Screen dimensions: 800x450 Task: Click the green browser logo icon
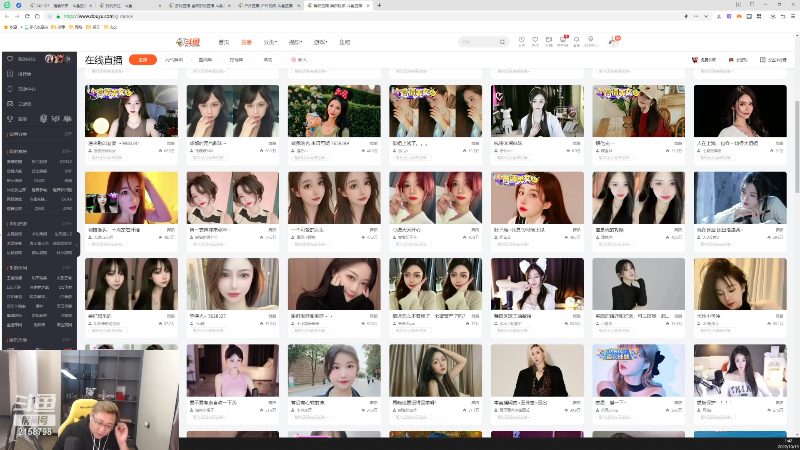[x=7, y=5]
